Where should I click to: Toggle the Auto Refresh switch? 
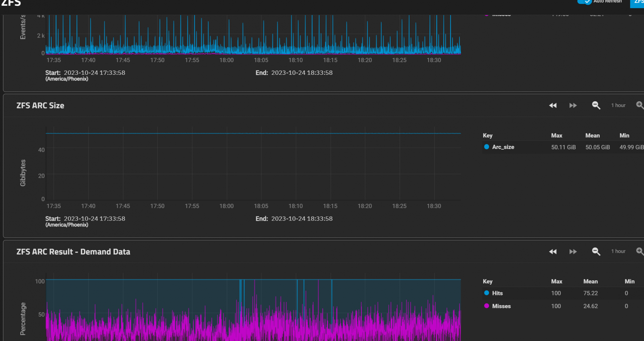coord(584,2)
